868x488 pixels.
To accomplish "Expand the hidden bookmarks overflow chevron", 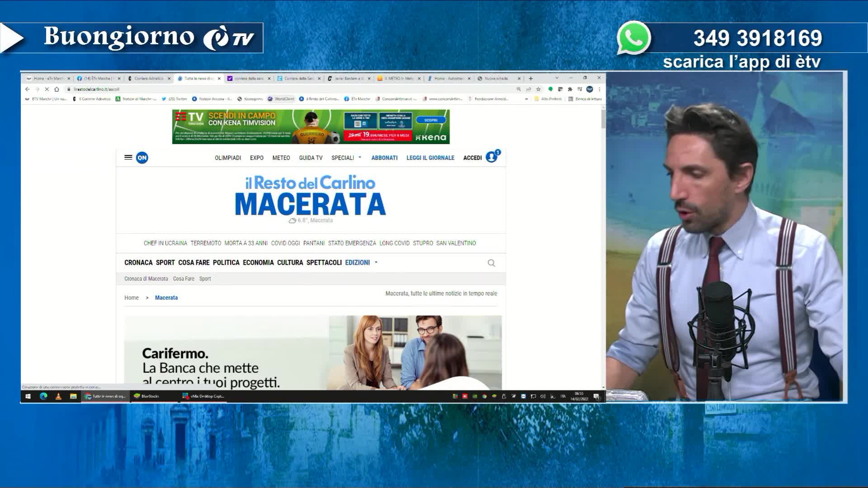I will tap(526, 99).
